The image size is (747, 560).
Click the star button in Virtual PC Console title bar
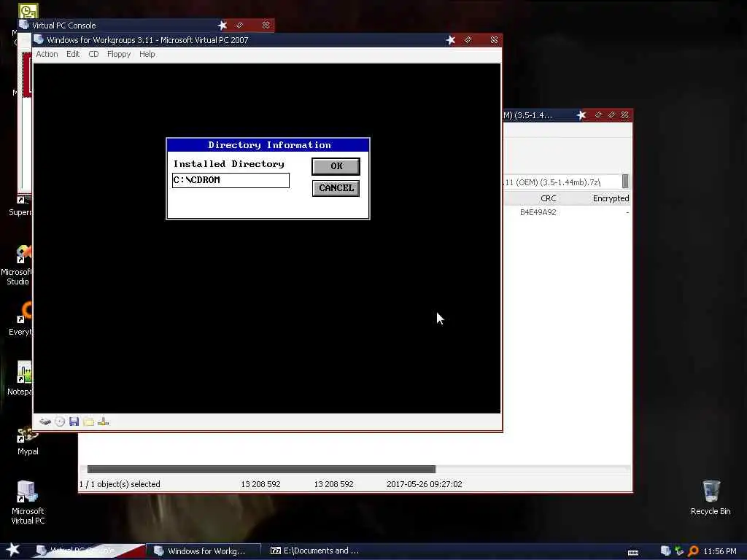[222, 26]
